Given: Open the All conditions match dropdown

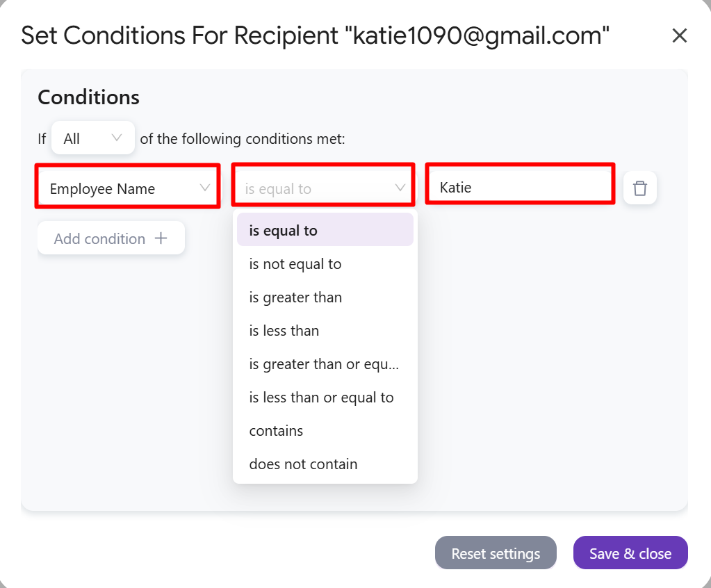Looking at the screenshot, I should tap(93, 138).
